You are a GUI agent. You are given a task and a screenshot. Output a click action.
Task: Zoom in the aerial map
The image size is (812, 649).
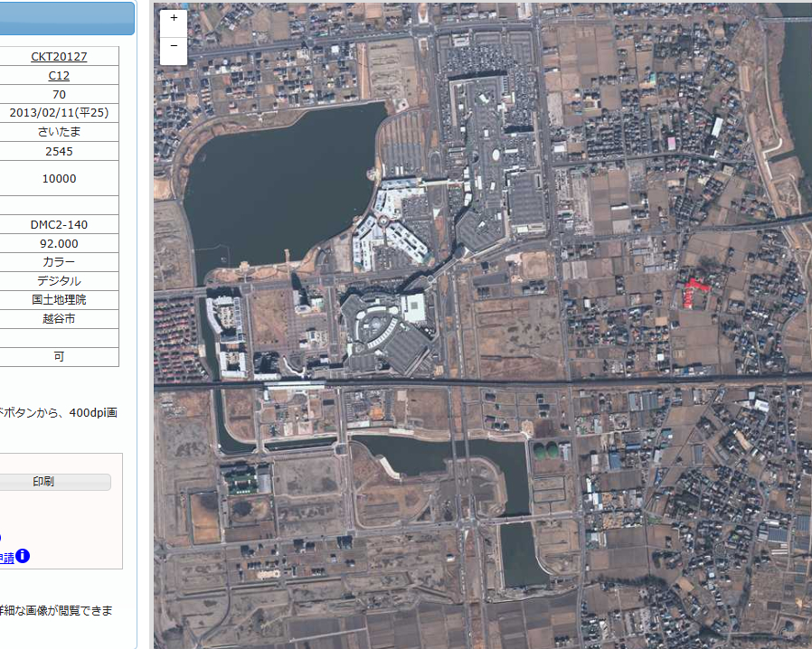[x=174, y=18]
